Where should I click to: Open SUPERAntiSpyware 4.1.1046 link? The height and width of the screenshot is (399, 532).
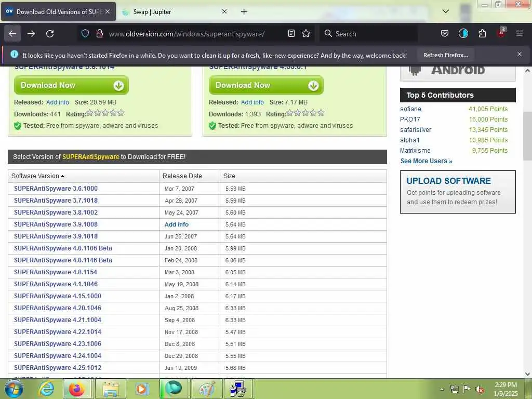[56, 284]
